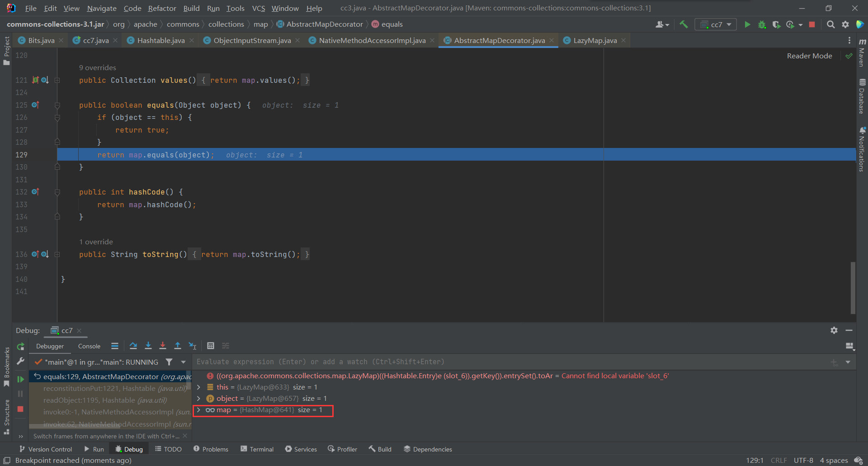
Task: Open the Bookmarks side panel
Action: point(6,367)
